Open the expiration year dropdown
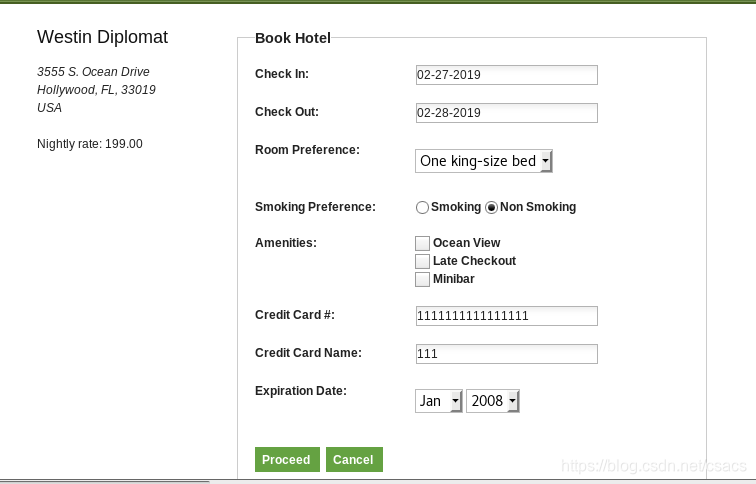The image size is (756, 484). 492,401
